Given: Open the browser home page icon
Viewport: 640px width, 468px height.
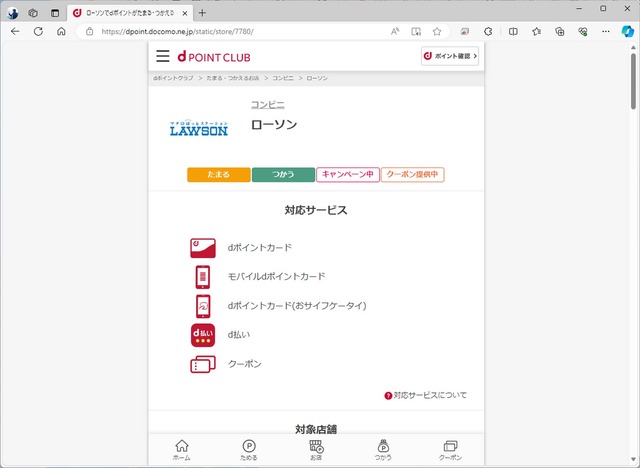Looking at the screenshot, I should (x=61, y=31).
